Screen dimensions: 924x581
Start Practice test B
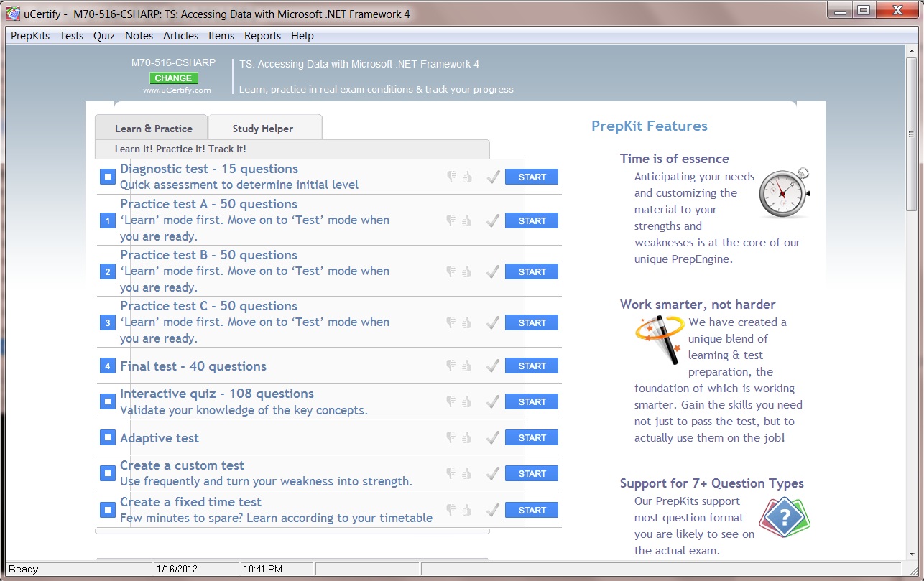[x=532, y=271]
